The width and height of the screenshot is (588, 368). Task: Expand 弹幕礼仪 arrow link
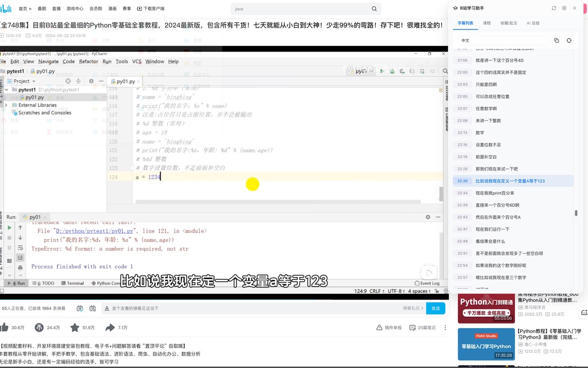pos(413,308)
